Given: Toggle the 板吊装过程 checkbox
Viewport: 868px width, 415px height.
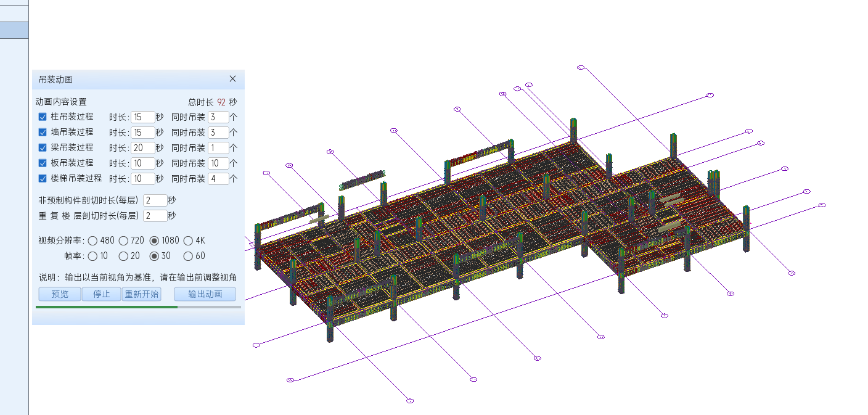Looking at the screenshot, I should [x=43, y=163].
